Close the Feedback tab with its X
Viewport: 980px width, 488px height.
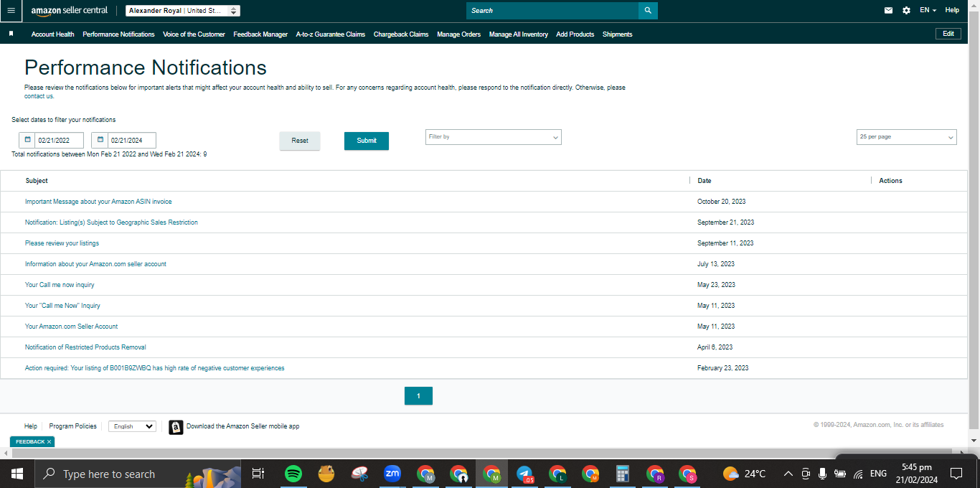click(50, 442)
